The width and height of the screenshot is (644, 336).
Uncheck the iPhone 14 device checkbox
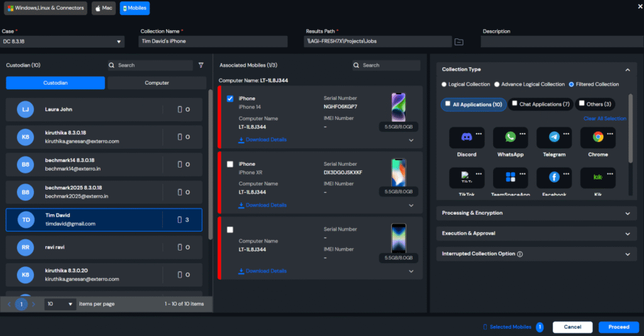[230, 99]
